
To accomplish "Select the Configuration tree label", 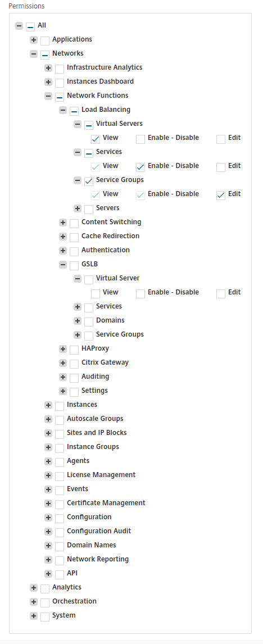I will click(89, 516).
